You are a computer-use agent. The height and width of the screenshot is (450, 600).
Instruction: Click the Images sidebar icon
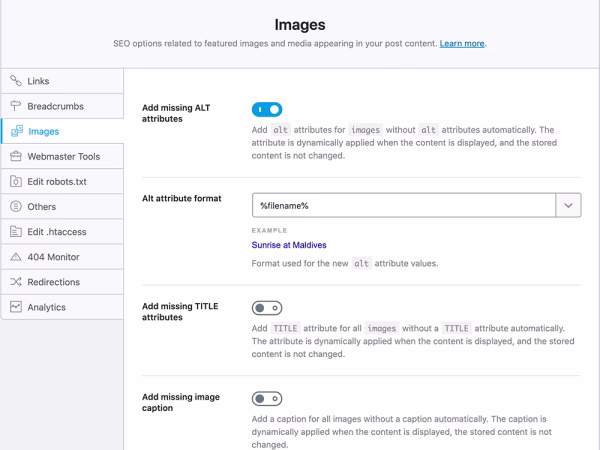coord(17,131)
